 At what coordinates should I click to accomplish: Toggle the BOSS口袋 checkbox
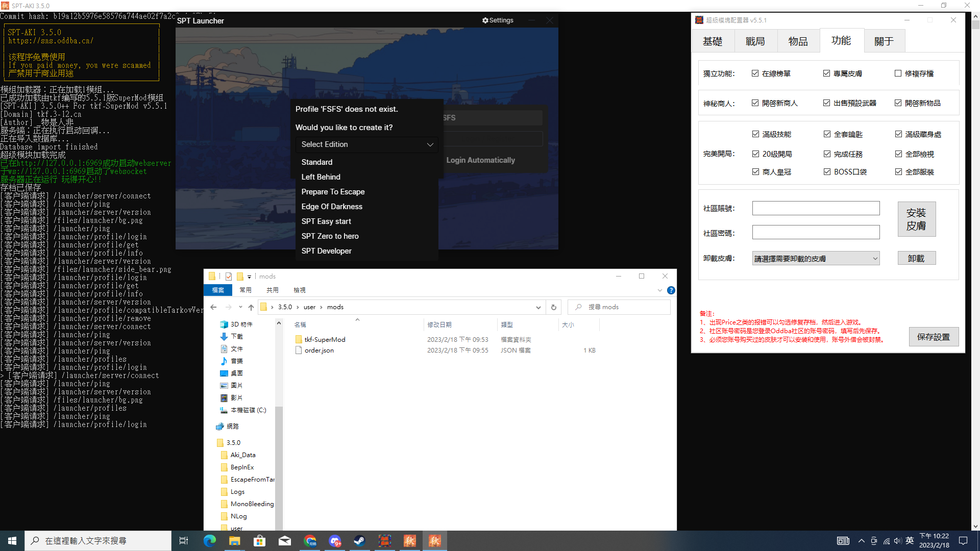point(827,172)
